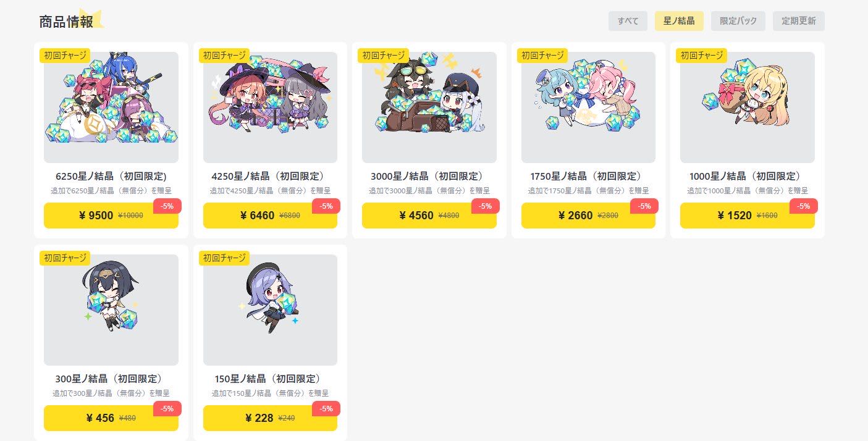Click the 初回チャージ badge on 6250 pack

[x=65, y=55]
